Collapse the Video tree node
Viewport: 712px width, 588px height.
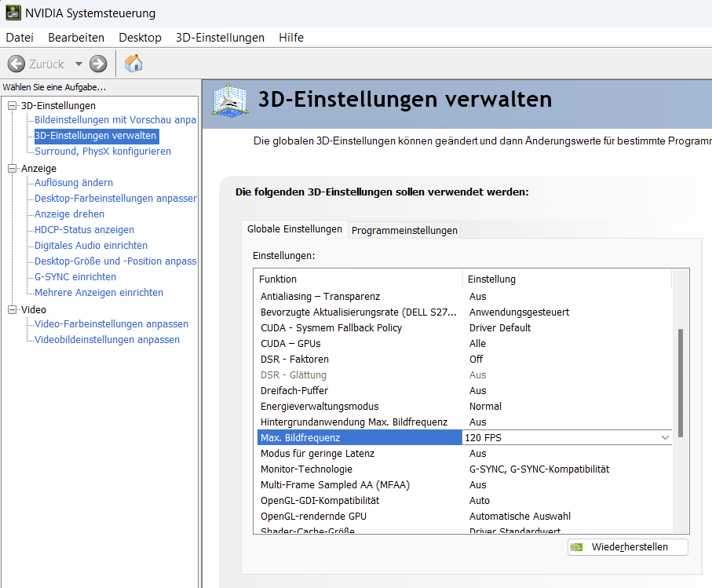click(13, 309)
